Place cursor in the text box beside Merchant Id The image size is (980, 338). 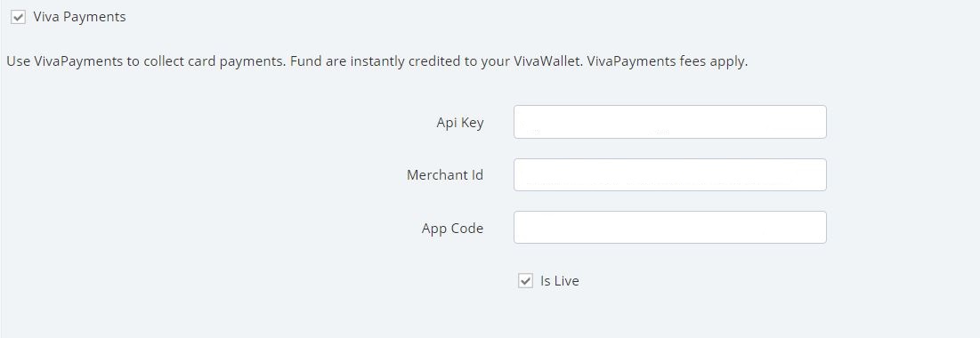pos(670,175)
